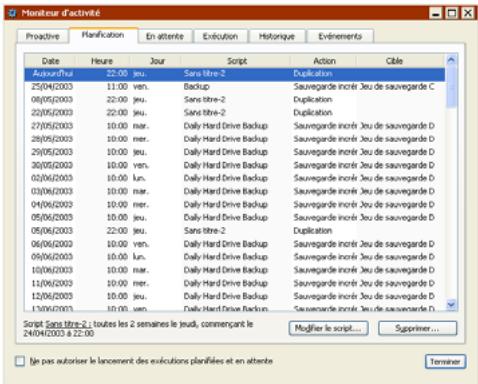The image size is (478, 384).
Task: Click the Supprimer button
Action: tap(417, 328)
